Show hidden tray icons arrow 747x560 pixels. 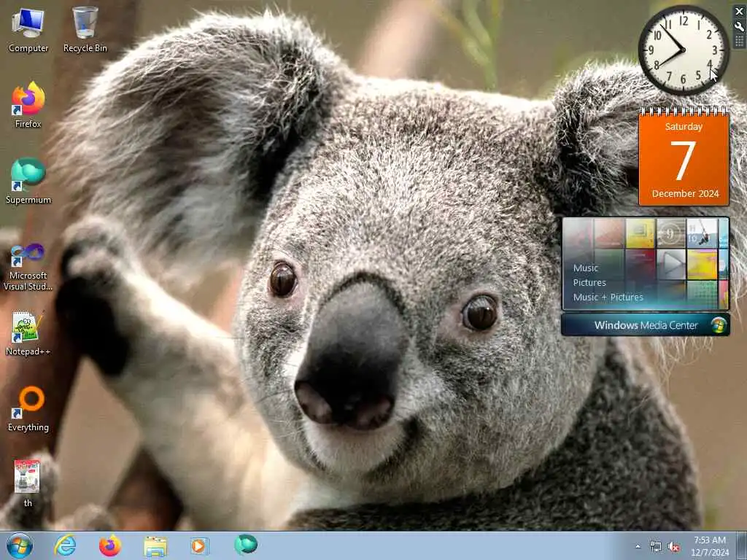[x=638, y=546]
